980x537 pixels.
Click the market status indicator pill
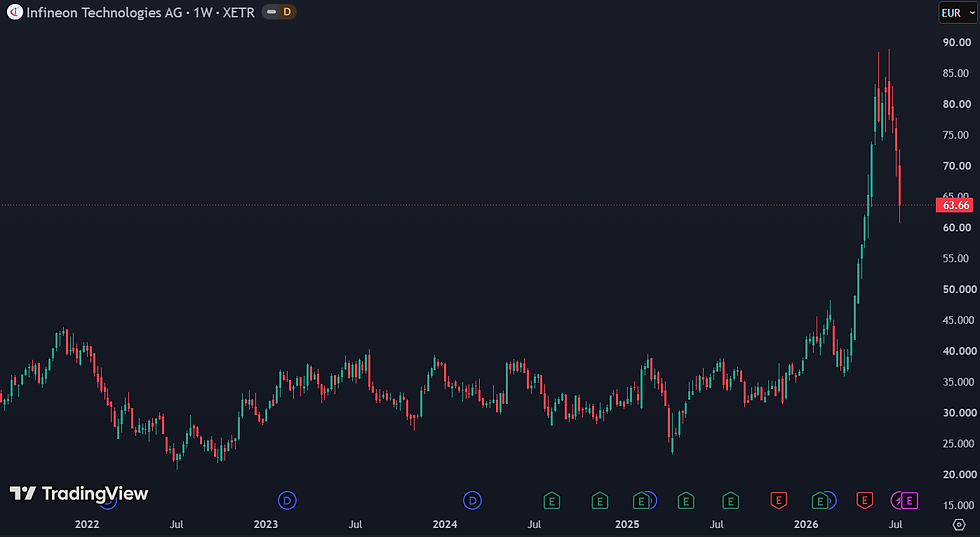pyautogui.click(x=271, y=12)
